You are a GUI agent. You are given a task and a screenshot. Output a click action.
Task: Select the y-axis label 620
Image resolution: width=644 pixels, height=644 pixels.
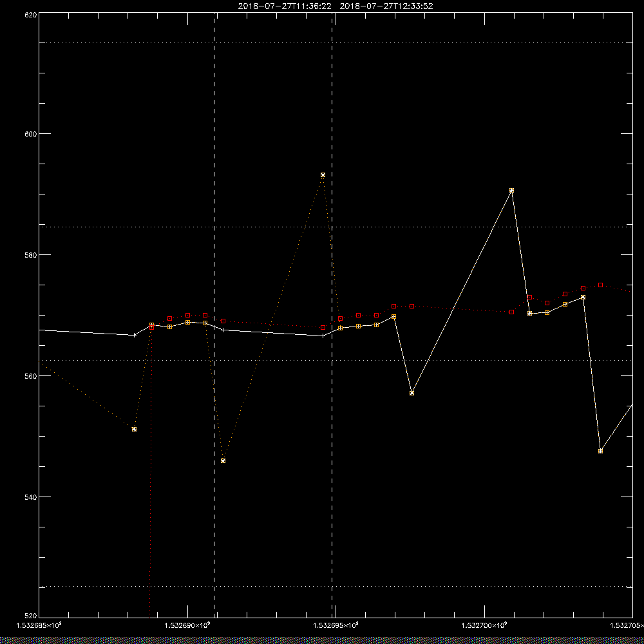pyautogui.click(x=31, y=15)
